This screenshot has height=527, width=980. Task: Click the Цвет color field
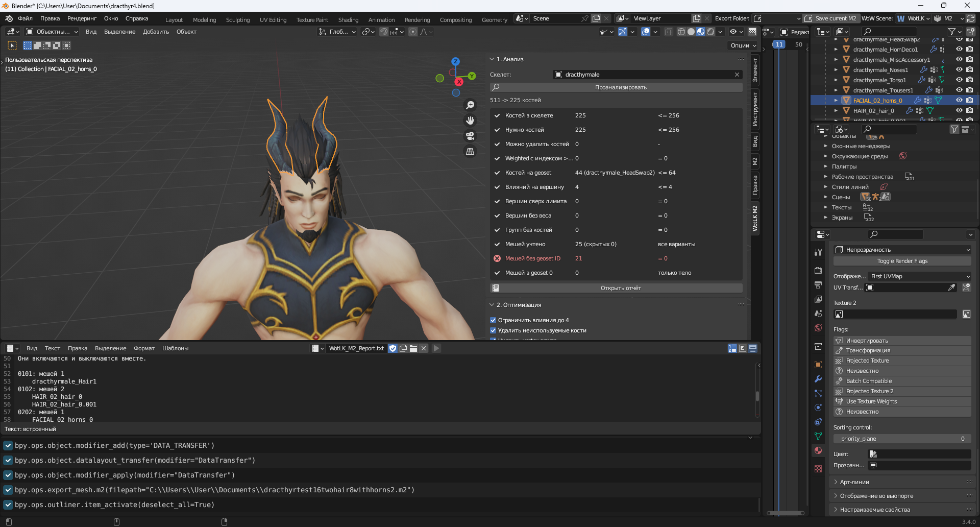(920, 454)
